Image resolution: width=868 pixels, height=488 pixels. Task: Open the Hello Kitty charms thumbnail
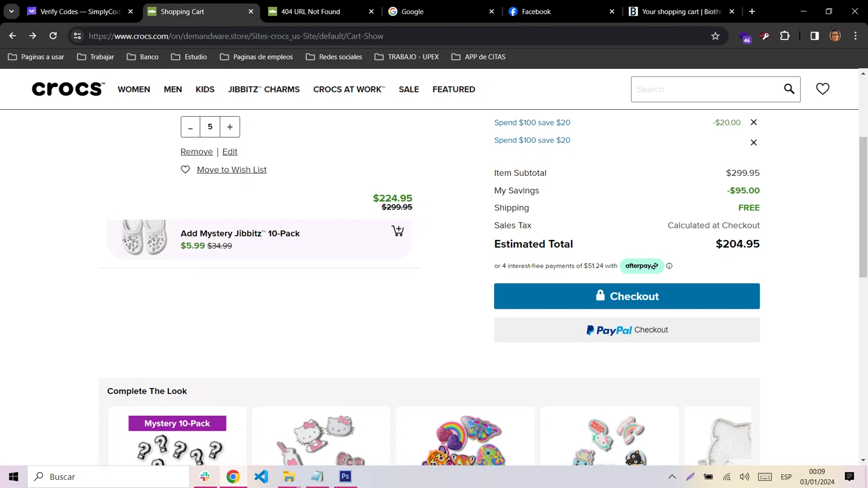[321, 437]
